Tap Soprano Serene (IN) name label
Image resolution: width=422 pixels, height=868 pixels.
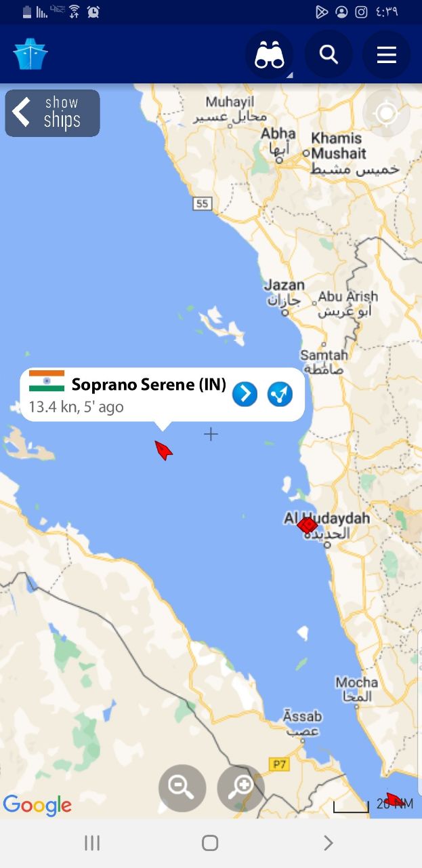click(x=149, y=384)
